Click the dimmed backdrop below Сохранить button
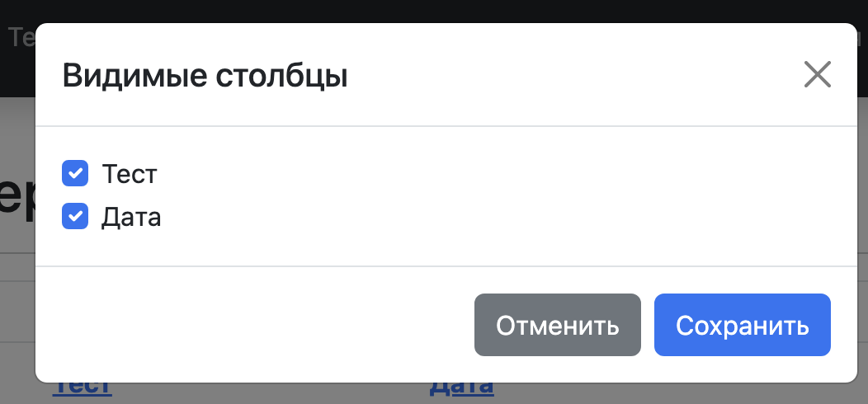 [743, 393]
